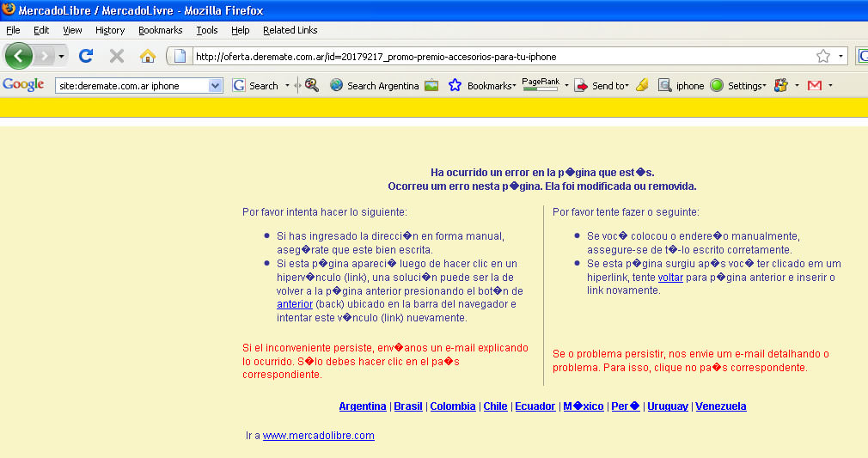868x458 pixels.
Task: Click the grayed Forward arrow button
Action: 45,56
